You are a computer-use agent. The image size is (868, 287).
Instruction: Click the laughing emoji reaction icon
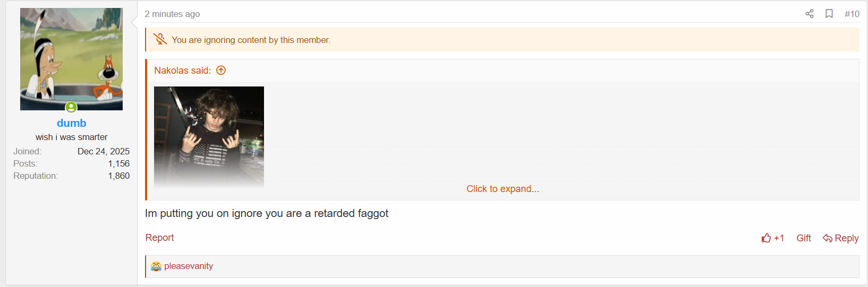156,266
